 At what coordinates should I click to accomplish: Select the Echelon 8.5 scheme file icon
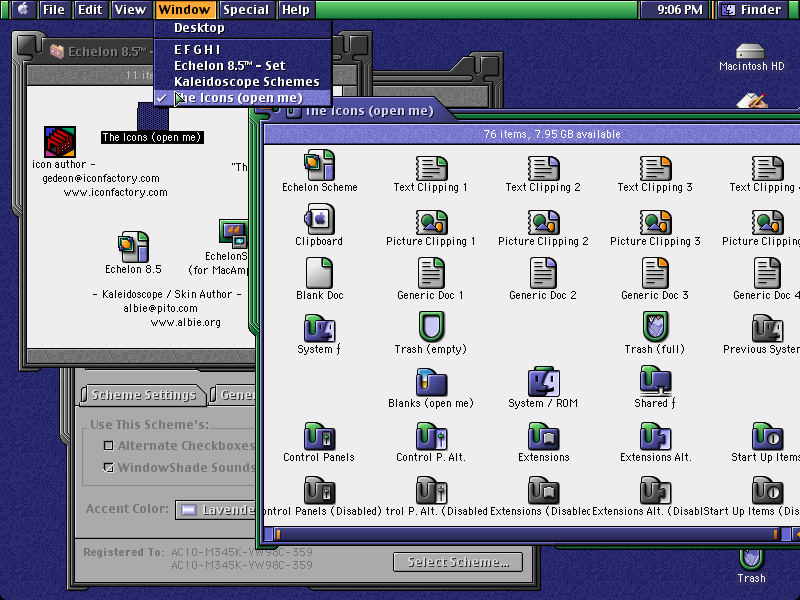click(x=133, y=247)
